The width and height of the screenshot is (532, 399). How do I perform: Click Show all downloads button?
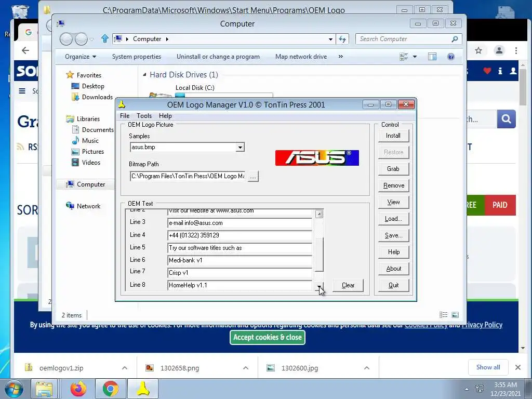pyautogui.click(x=488, y=367)
